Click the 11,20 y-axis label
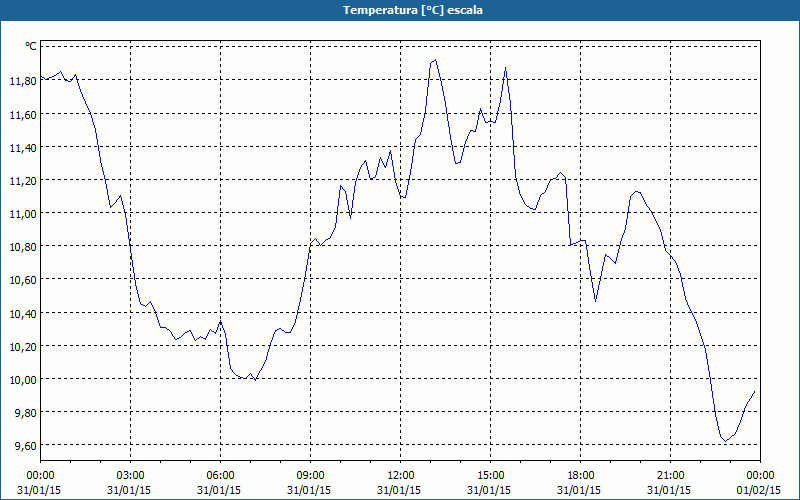 click(23, 181)
